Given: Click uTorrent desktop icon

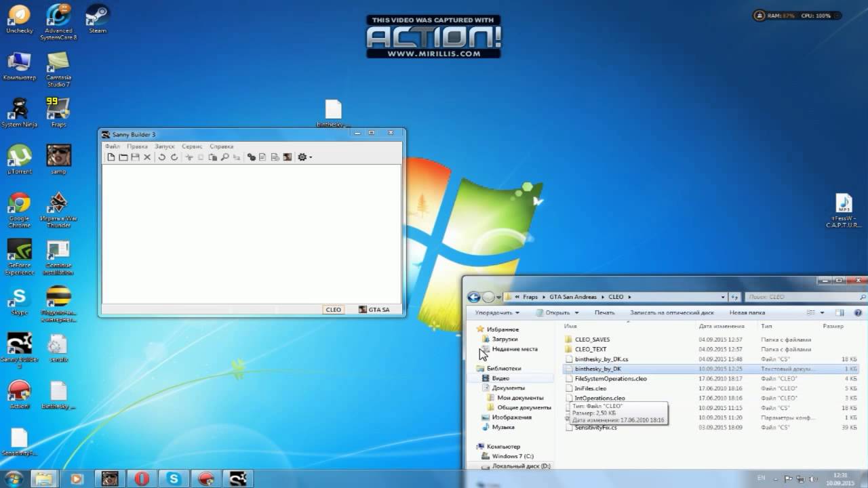Looking at the screenshot, I should point(19,159).
